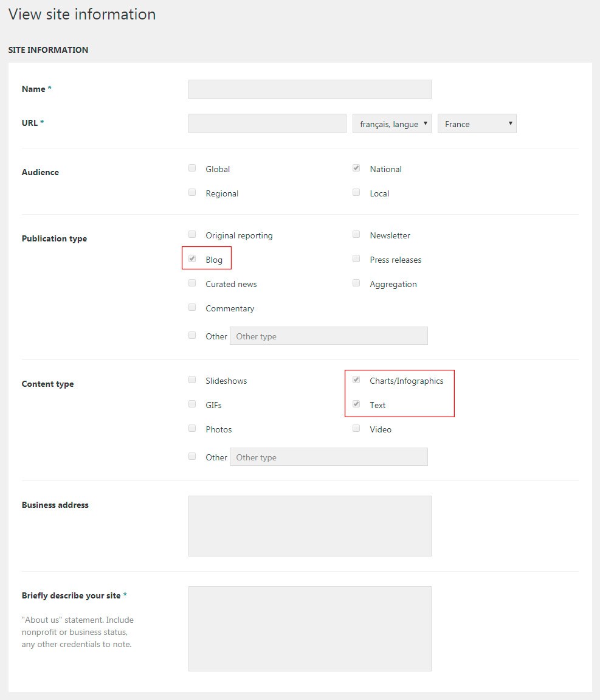Image resolution: width=600 pixels, height=700 pixels.
Task: Click Other type field under Publication type
Action: click(x=329, y=336)
